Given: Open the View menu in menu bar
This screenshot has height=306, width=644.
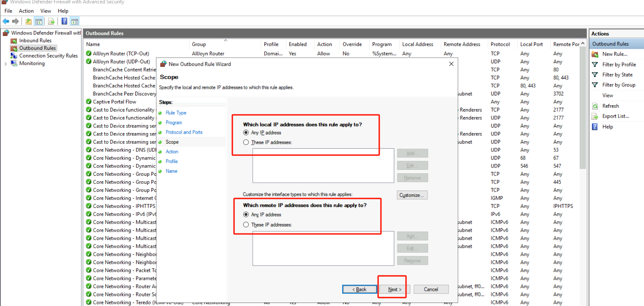Looking at the screenshot, I should [45, 11].
